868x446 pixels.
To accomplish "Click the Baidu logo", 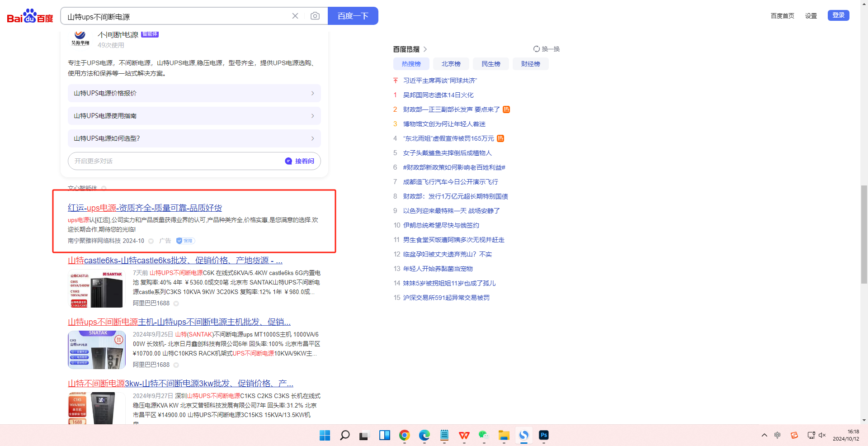I will (x=30, y=16).
